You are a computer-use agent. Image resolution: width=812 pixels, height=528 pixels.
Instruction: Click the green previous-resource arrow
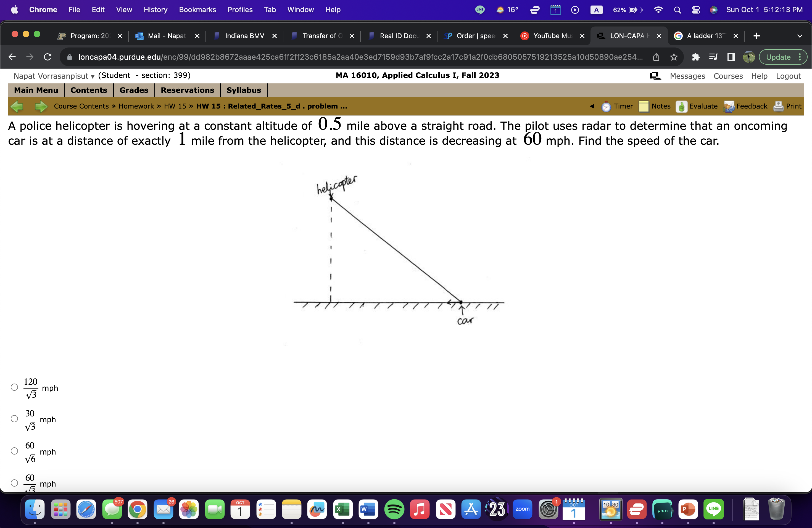[17, 106]
